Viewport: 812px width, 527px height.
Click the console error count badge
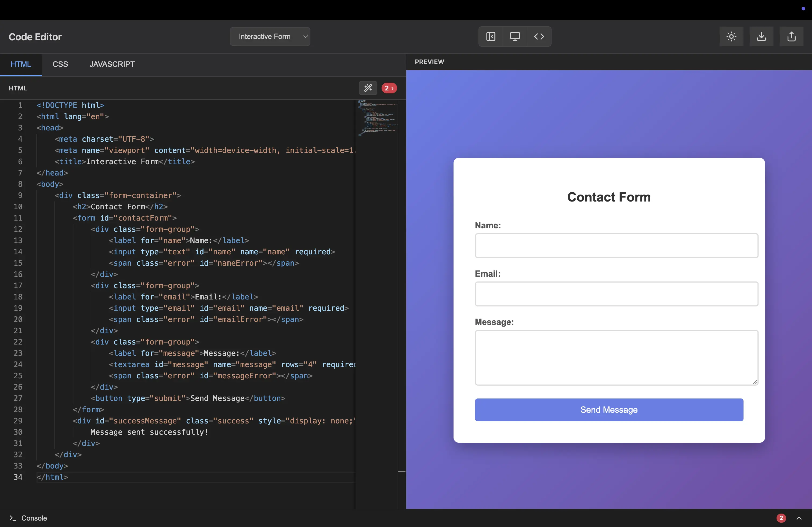click(781, 518)
